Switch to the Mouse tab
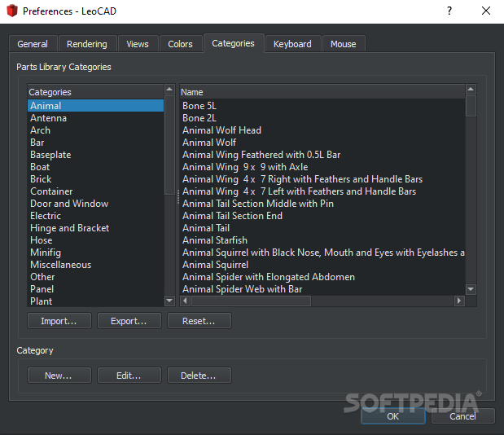Screen dimensions: 504x435 coord(344,44)
